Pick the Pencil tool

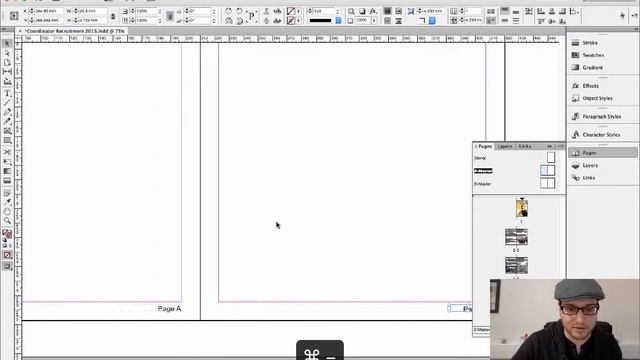(7, 121)
